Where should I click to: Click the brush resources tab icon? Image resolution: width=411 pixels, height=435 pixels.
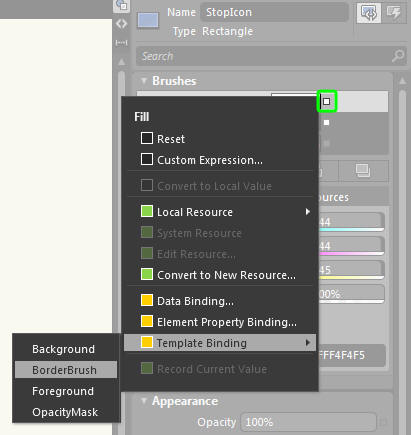(x=363, y=171)
